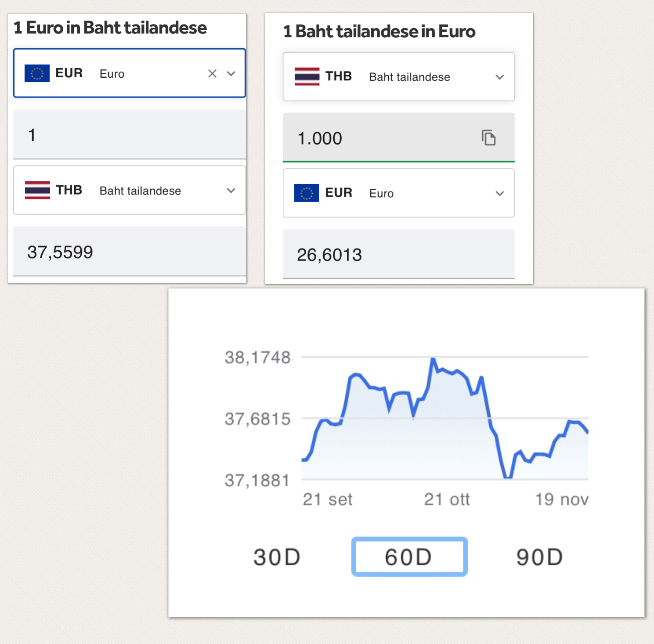The width and height of the screenshot is (654, 644).
Task: Open the THB source currency dropdown on right
Action: coord(499,77)
